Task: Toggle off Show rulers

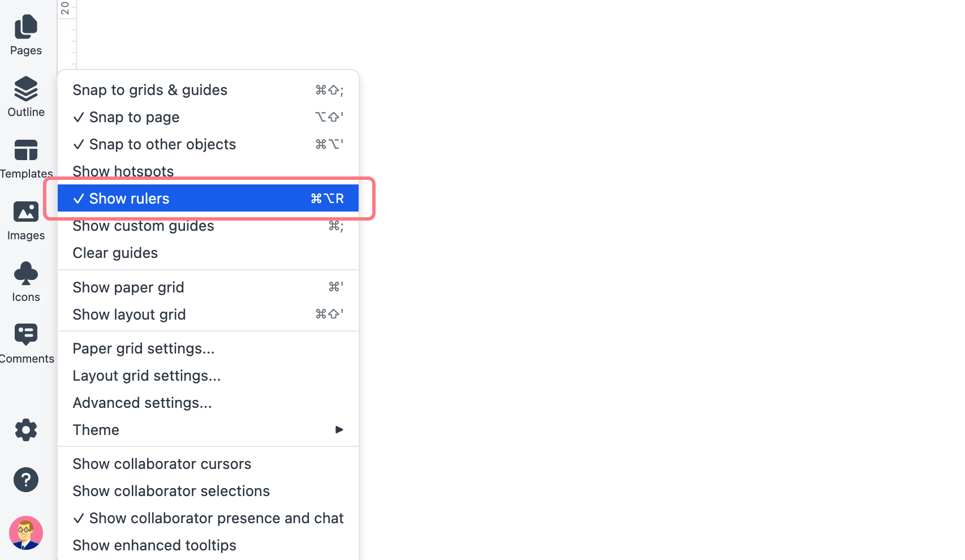Action: 208,199
